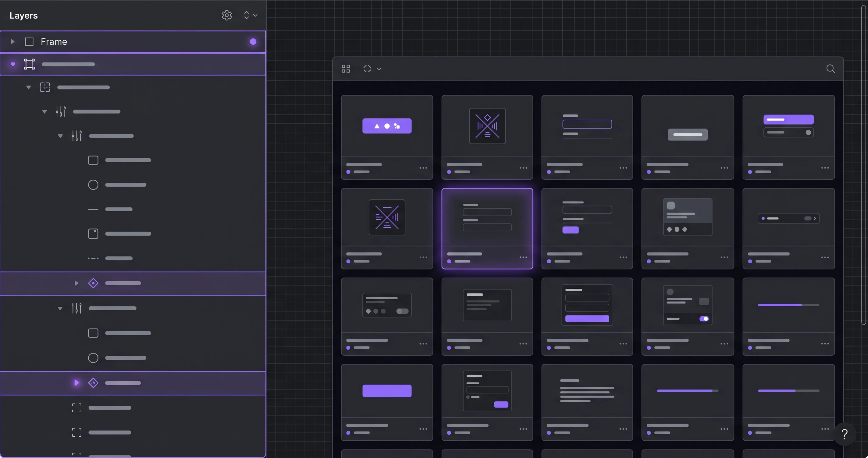Collapse the selected artboard row's purple arrow
Screen dimensions: 868x458
tap(13, 64)
